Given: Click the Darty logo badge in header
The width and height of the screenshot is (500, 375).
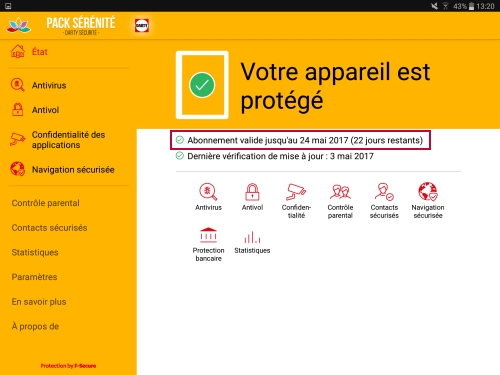Looking at the screenshot, I should 142,25.
